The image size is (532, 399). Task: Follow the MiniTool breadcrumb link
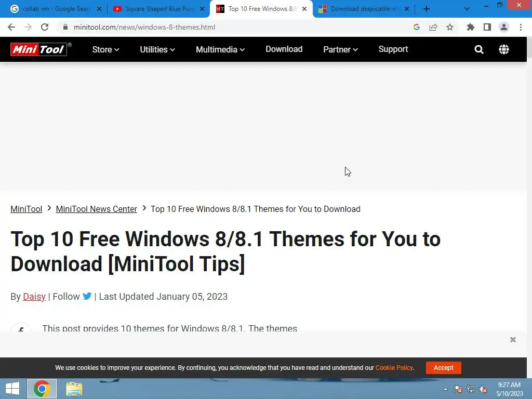26,209
